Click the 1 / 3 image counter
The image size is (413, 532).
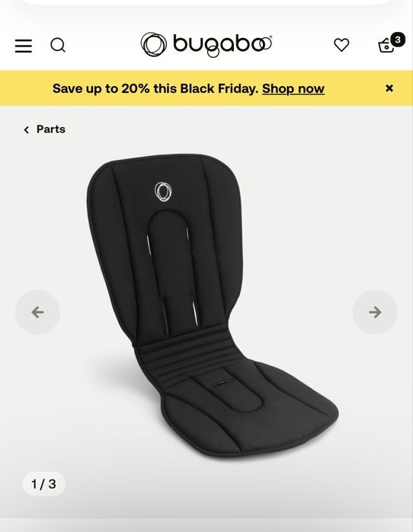click(x=43, y=484)
